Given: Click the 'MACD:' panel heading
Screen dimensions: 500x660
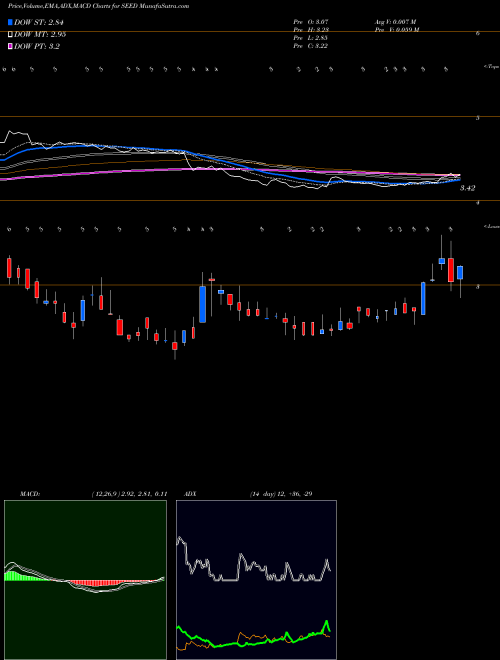Looking at the screenshot, I should point(30,494).
